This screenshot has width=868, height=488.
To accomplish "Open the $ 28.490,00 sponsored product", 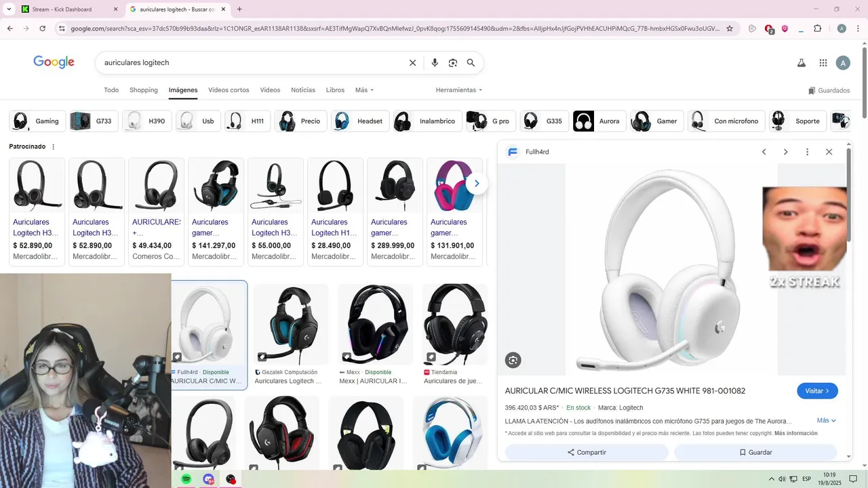I will (336, 211).
